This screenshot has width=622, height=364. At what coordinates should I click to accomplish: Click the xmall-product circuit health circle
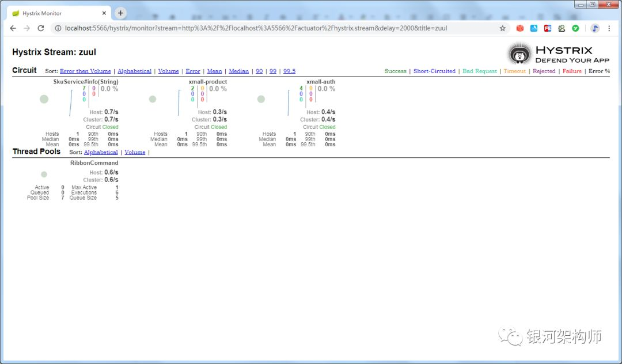[152, 99]
